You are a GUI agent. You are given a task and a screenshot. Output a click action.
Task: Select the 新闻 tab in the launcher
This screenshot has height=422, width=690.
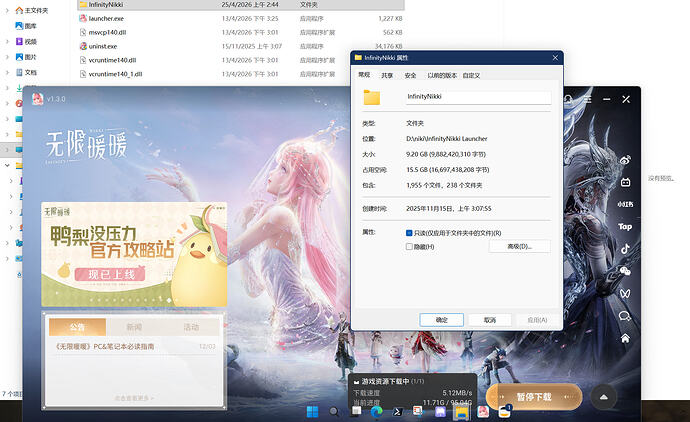tap(134, 327)
